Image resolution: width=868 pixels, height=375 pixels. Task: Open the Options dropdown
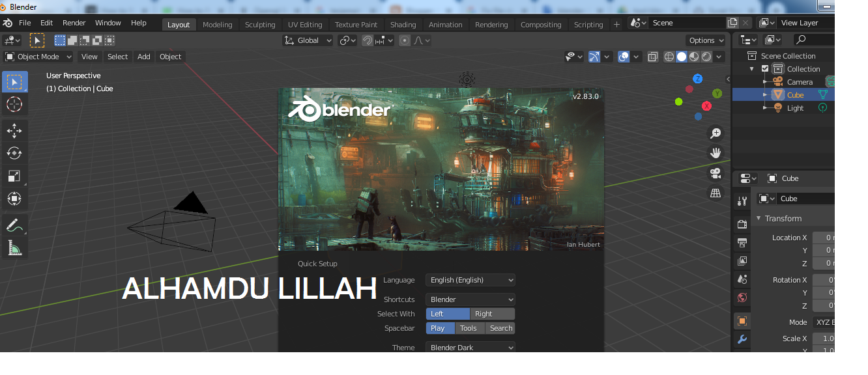click(706, 40)
